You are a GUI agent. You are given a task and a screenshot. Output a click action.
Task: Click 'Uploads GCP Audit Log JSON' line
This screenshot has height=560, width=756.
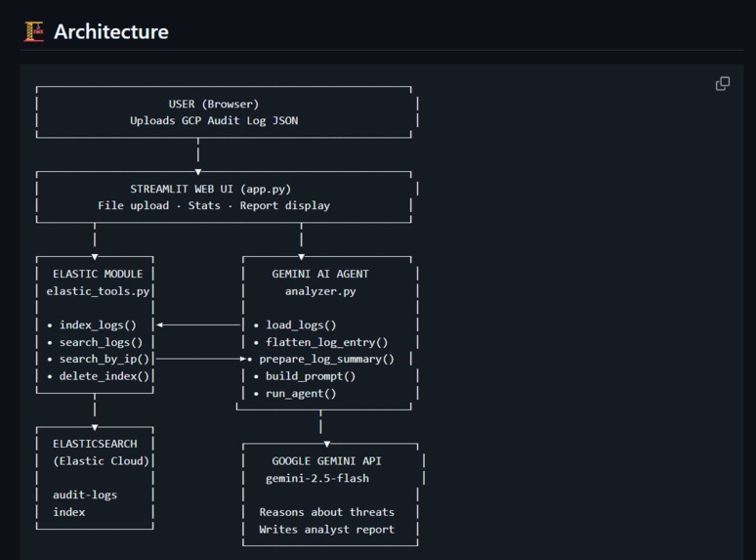pyautogui.click(x=214, y=120)
